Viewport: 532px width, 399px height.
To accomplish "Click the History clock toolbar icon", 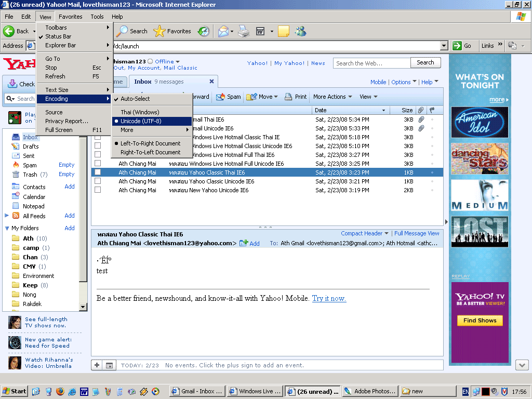I will point(204,32).
